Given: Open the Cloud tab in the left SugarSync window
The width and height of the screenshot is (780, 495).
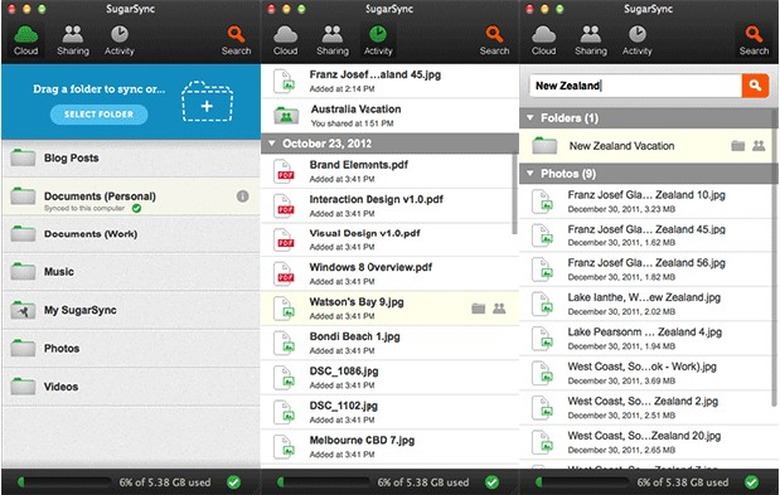Looking at the screenshot, I should point(26,40).
